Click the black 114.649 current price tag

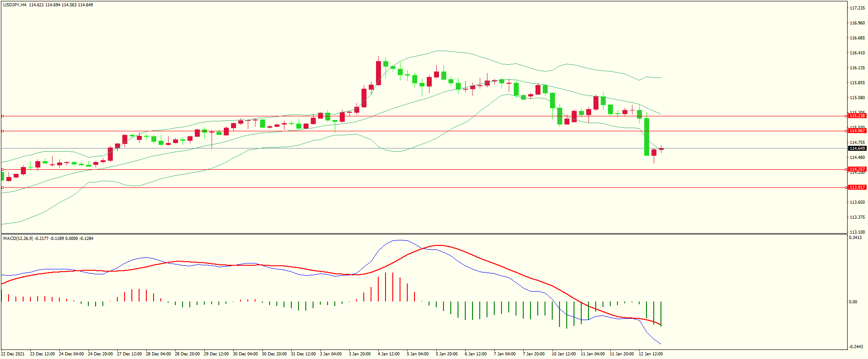coord(857,148)
